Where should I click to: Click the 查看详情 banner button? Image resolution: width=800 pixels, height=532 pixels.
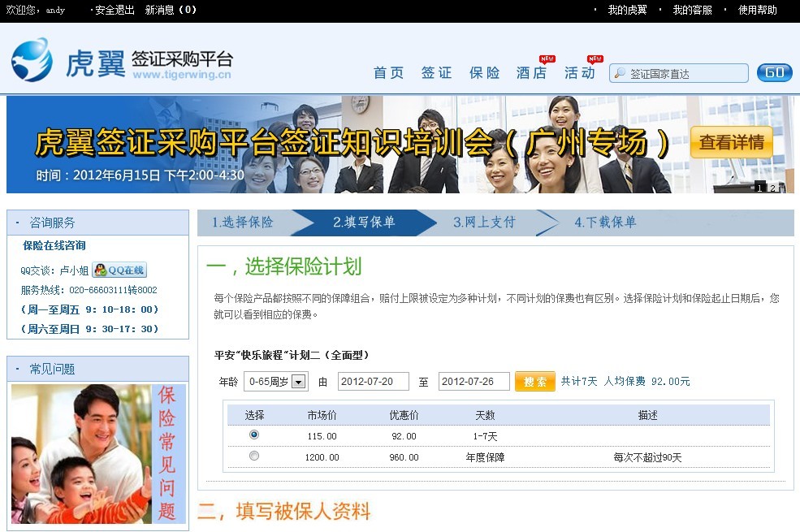(731, 143)
